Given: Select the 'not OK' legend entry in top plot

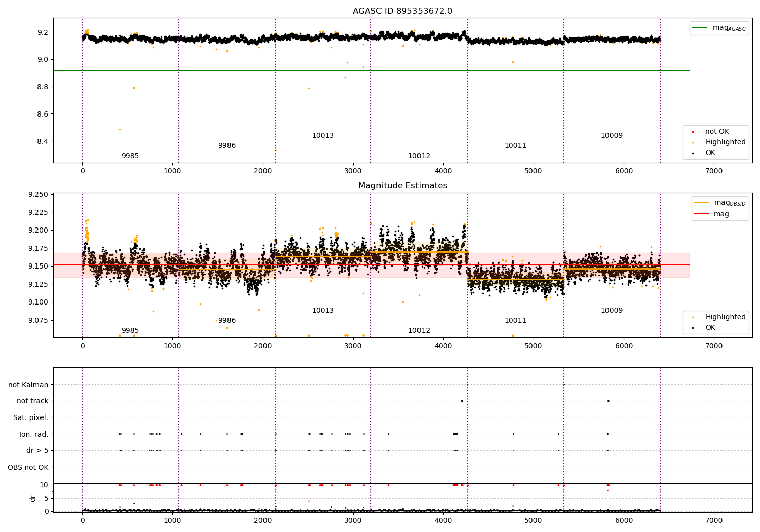Looking at the screenshot, I should (x=717, y=132).
